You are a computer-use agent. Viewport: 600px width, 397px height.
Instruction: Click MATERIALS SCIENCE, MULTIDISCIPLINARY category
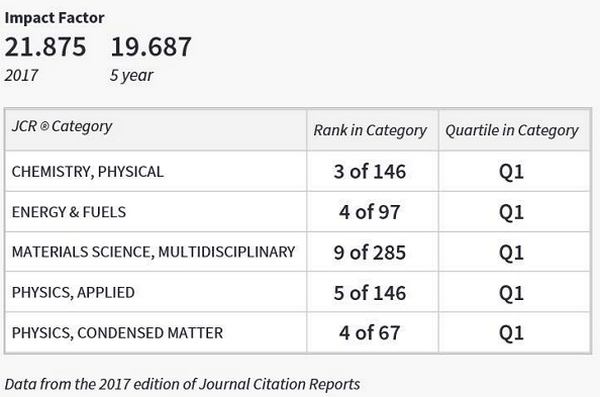click(153, 252)
